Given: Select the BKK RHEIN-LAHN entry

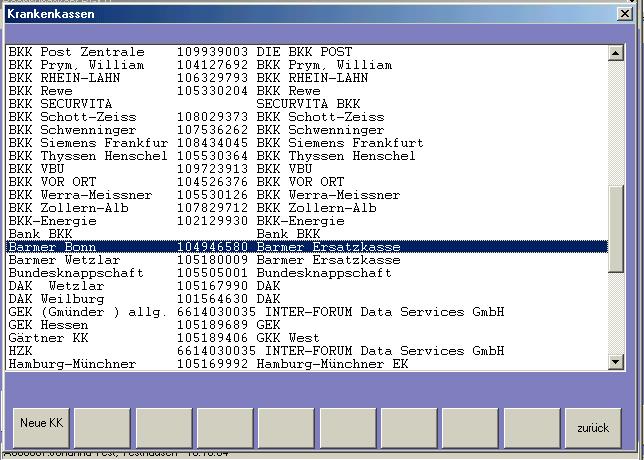Looking at the screenshot, I should [x=307, y=78].
